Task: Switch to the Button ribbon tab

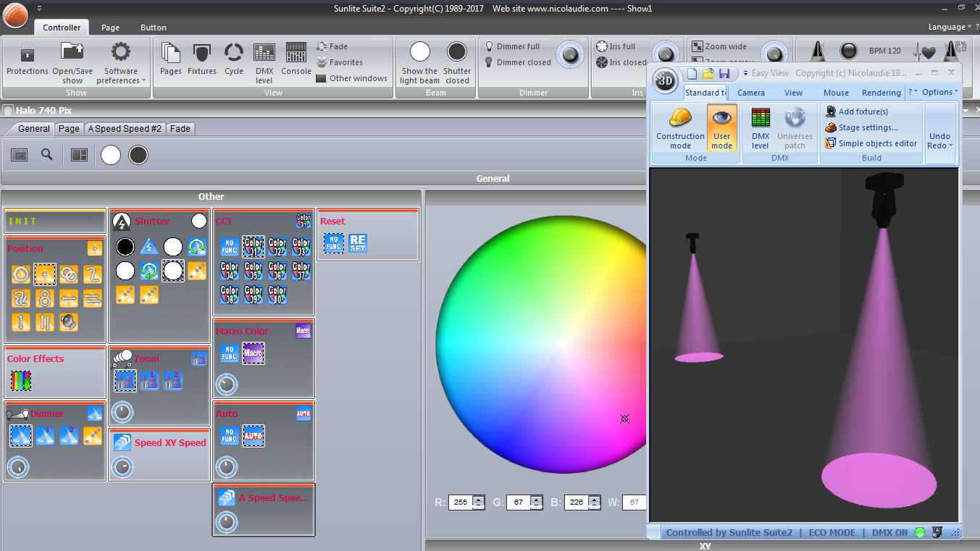Action: click(x=153, y=28)
